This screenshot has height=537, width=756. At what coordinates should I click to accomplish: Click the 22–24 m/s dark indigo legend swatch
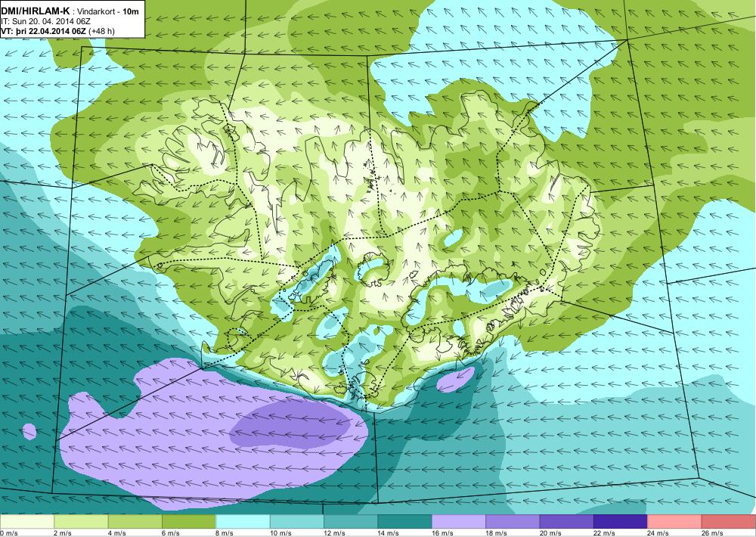click(621, 522)
